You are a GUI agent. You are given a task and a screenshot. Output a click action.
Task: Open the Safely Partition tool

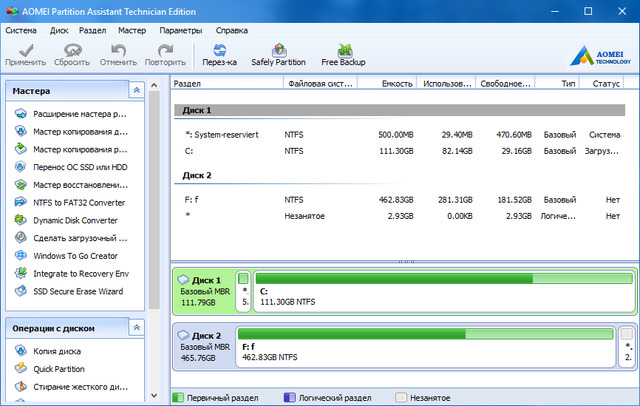pyautogui.click(x=278, y=53)
